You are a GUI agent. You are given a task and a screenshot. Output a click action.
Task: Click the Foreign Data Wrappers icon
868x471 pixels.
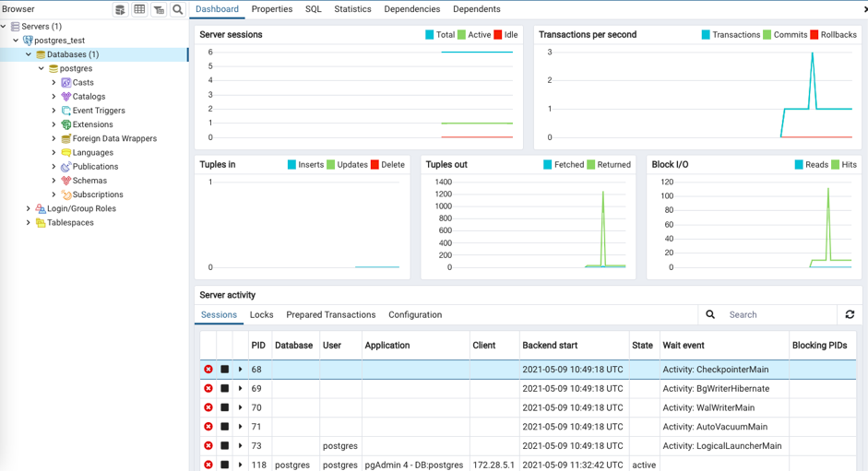click(x=65, y=138)
